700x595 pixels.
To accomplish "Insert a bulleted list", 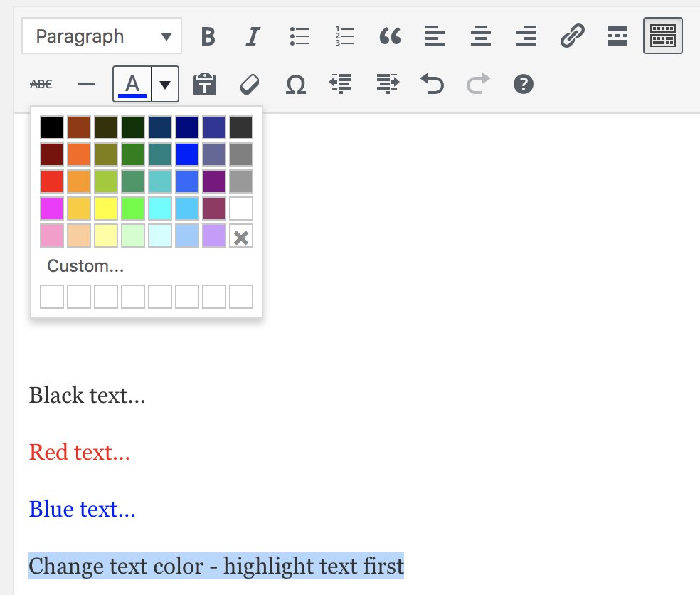I will point(299,36).
